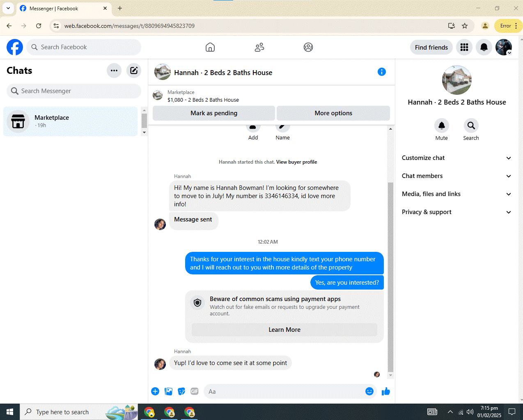Open View buyer profile link
Viewport: 523px width, 420px height.
click(296, 162)
